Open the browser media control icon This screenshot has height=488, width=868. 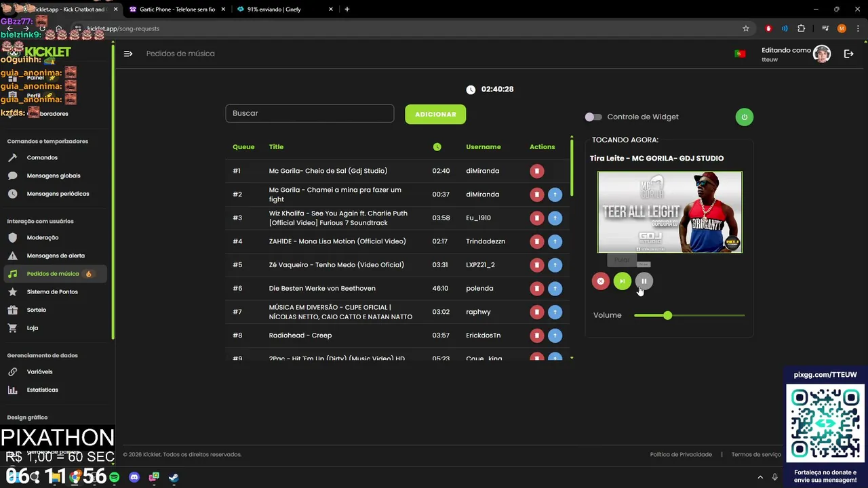(825, 28)
